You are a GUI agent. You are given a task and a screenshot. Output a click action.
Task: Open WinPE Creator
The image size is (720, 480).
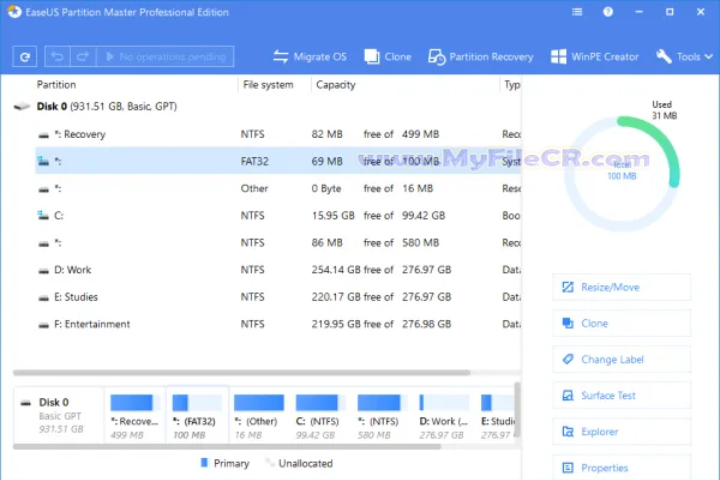[595, 56]
